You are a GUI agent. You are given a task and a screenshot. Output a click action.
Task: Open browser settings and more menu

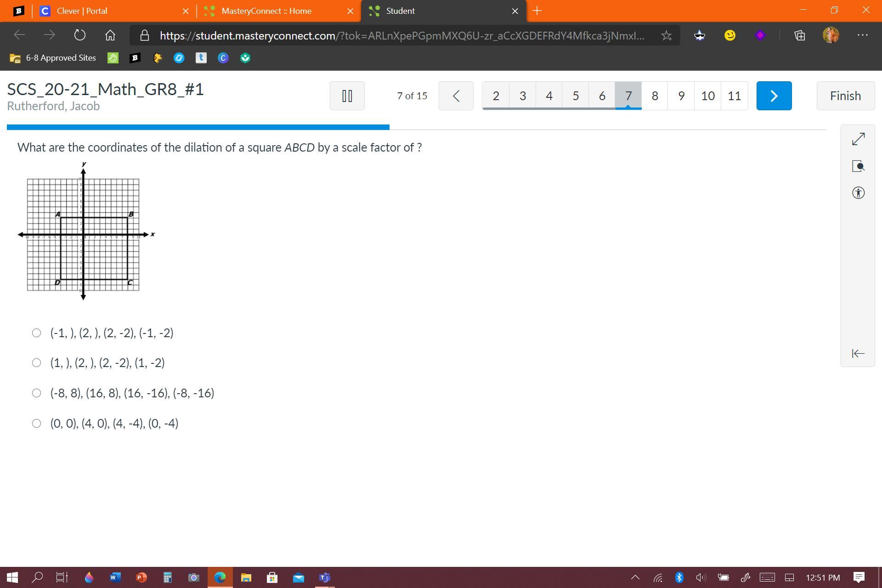[862, 35]
